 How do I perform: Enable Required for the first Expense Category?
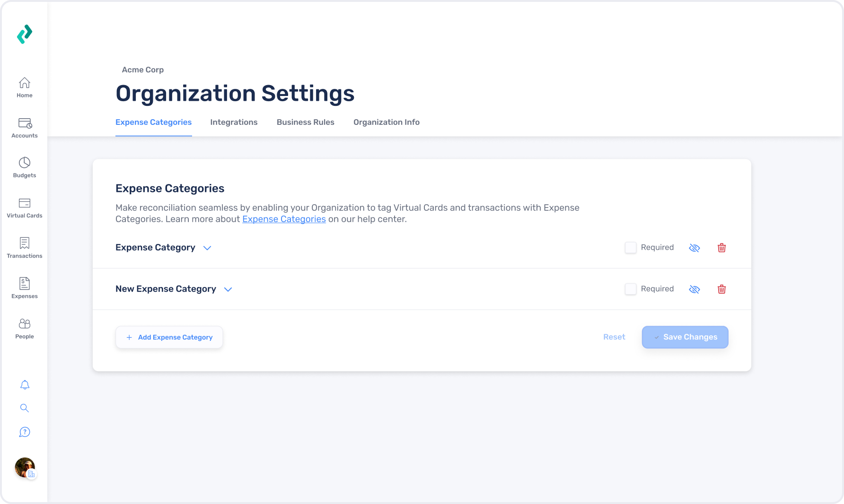pos(631,247)
